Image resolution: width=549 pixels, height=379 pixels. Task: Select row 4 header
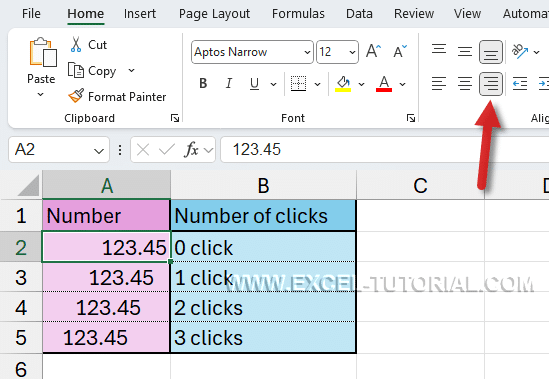[x=21, y=308]
